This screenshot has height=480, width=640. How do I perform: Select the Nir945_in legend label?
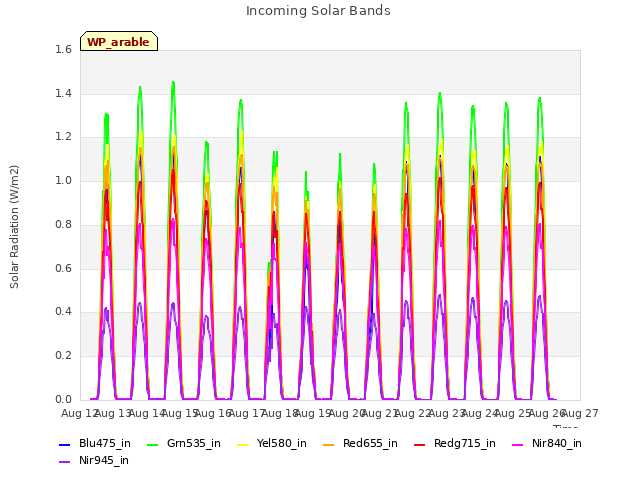(104, 460)
